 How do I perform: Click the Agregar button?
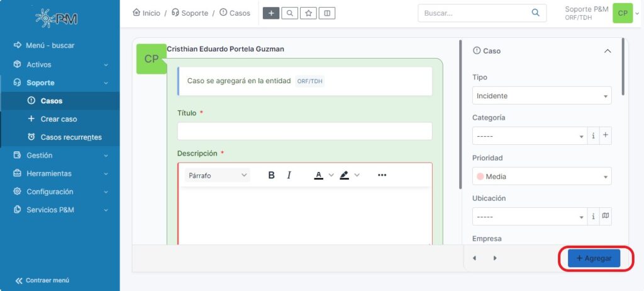594,258
